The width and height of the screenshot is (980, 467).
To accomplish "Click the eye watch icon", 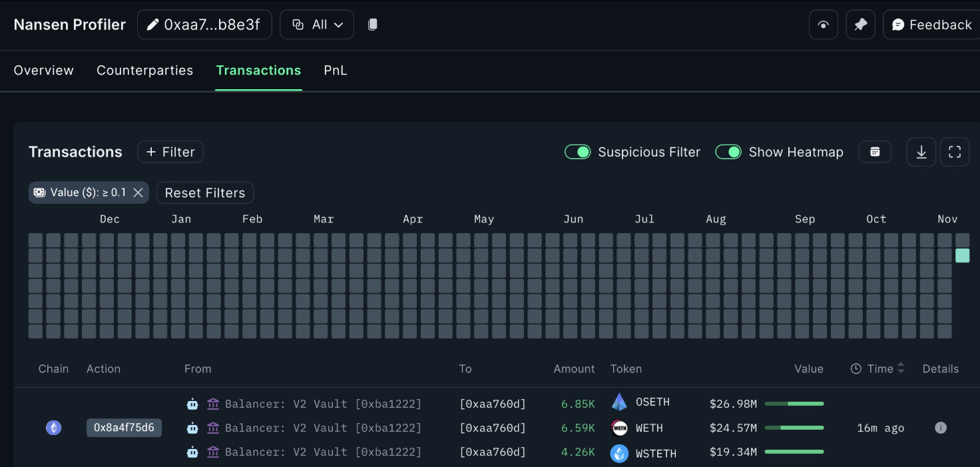I will pos(823,25).
